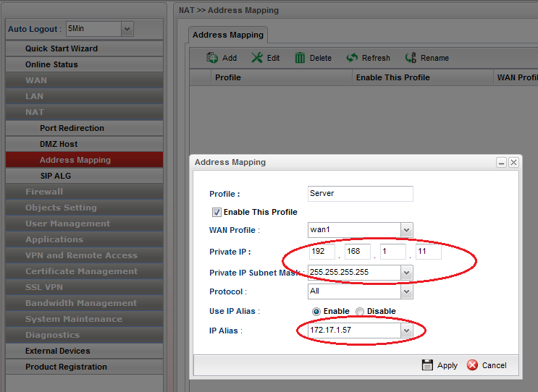Click the Refresh arrows icon
Viewport: 538px width, 392px height.
pyautogui.click(x=352, y=58)
